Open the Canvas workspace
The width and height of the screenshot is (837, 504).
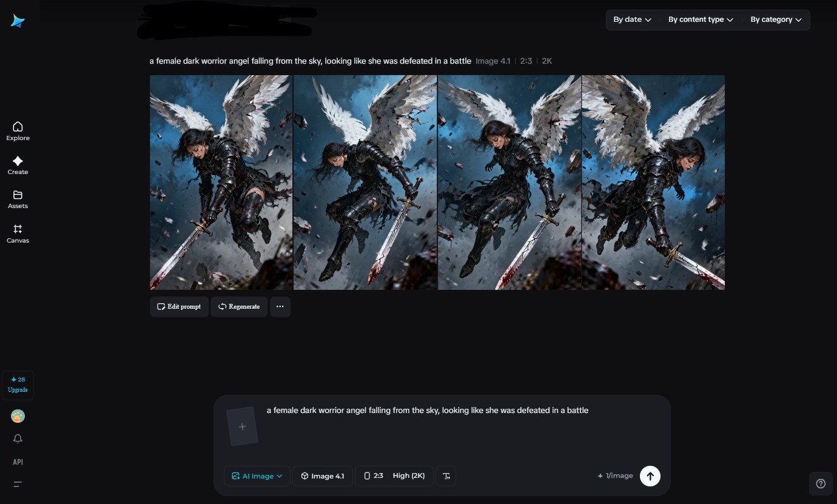[x=18, y=234]
